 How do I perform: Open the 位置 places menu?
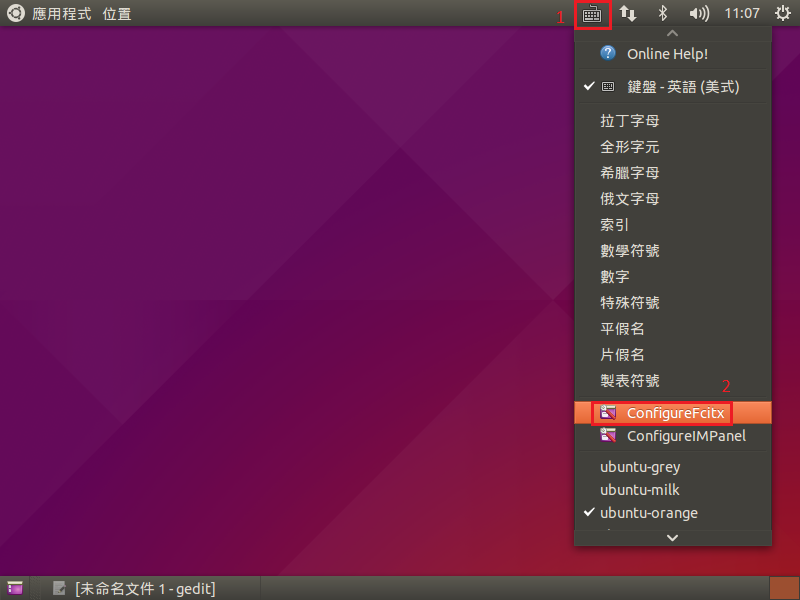(117, 14)
